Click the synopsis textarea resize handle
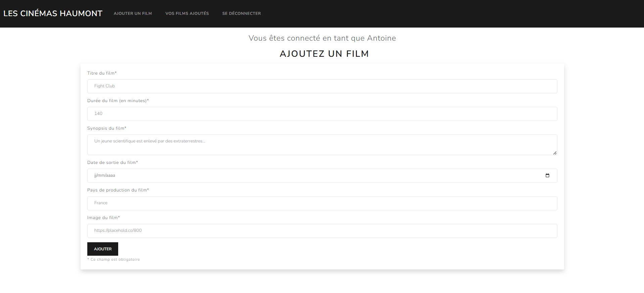644x293 pixels. [555, 153]
